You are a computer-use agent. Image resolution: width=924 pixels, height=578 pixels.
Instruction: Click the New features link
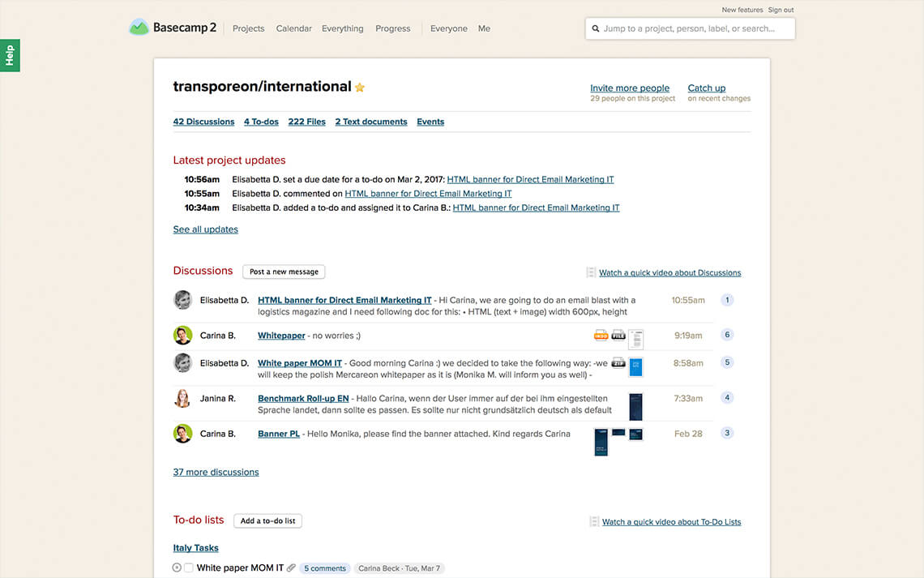pos(742,10)
